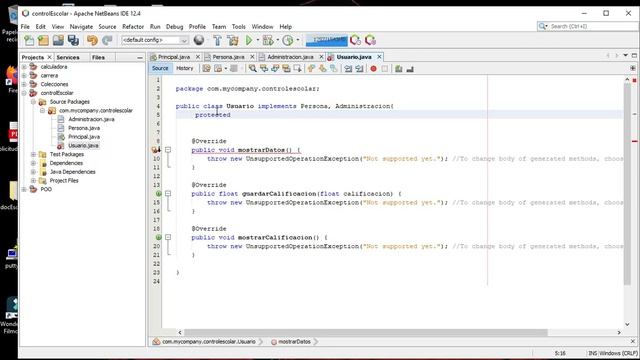Click the New File toolbar icon
The height and width of the screenshot is (360, 640).
pyautogui.click(x=29, y=40)
